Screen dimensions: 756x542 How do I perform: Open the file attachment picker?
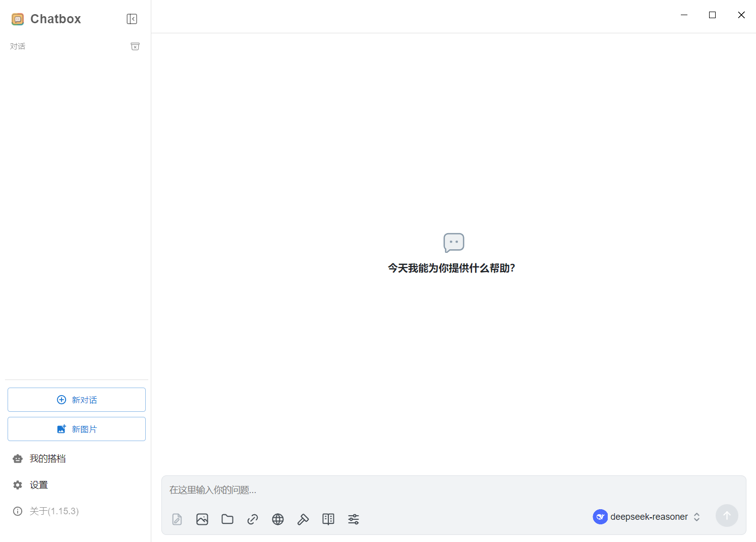tap(227, 519)
